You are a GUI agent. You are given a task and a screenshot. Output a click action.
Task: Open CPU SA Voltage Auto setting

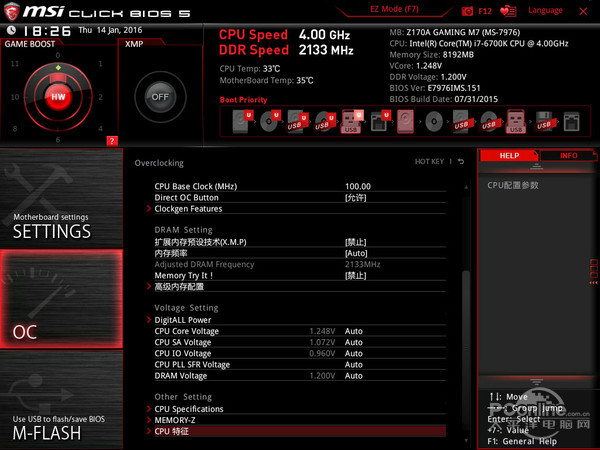pyautogui.click(x=354, y=342)
